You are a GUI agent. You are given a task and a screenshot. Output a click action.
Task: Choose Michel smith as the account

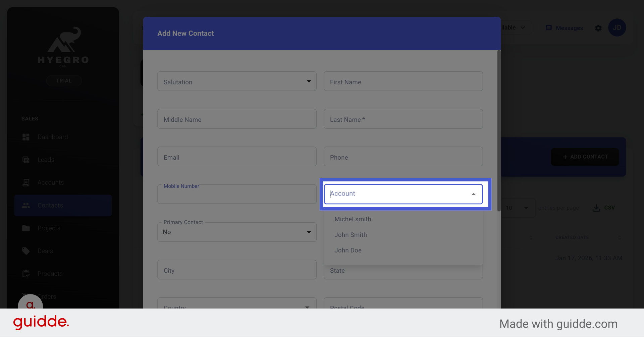pyautogui.click(x=353, y=219)
